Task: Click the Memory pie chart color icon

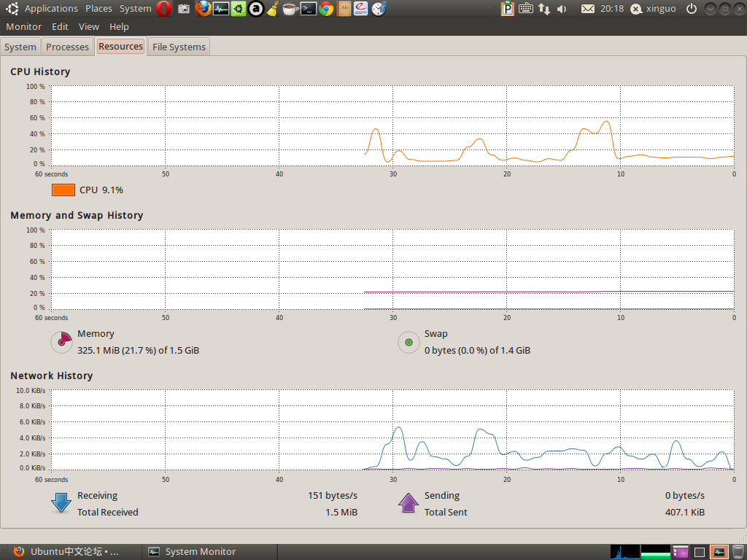Action: point(61,342)
